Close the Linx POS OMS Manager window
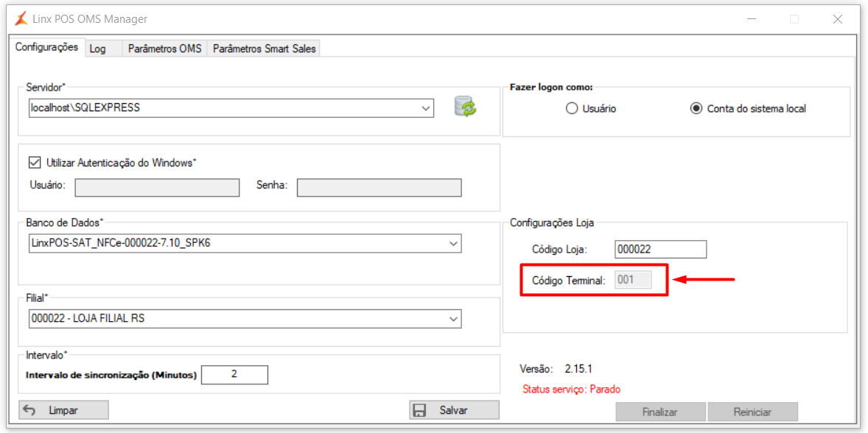 838,19
